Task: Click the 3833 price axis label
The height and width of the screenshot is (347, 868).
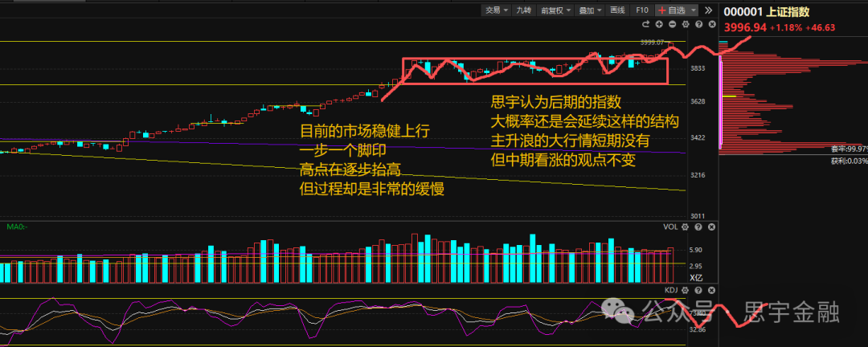Action: (x=698, y=68)
